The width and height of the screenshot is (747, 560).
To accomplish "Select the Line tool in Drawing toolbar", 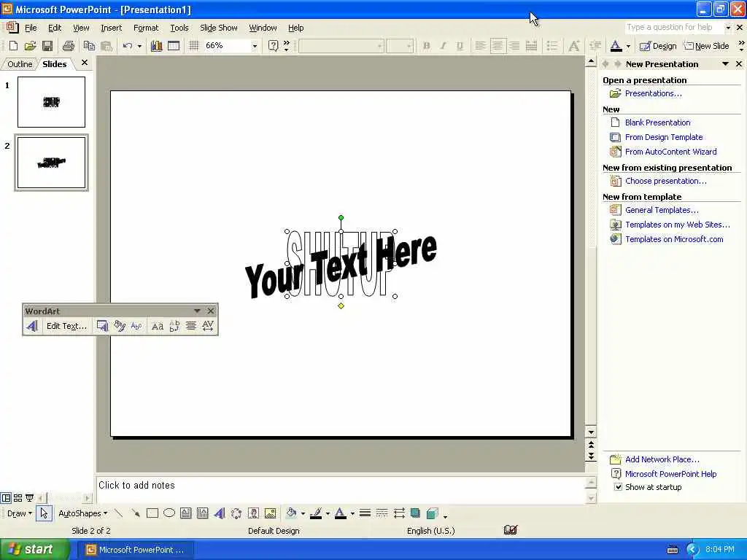I will click(x=119, y=513).
